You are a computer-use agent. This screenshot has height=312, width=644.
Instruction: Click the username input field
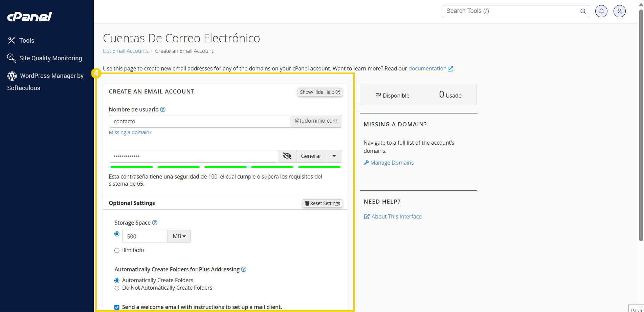(199, 121)
